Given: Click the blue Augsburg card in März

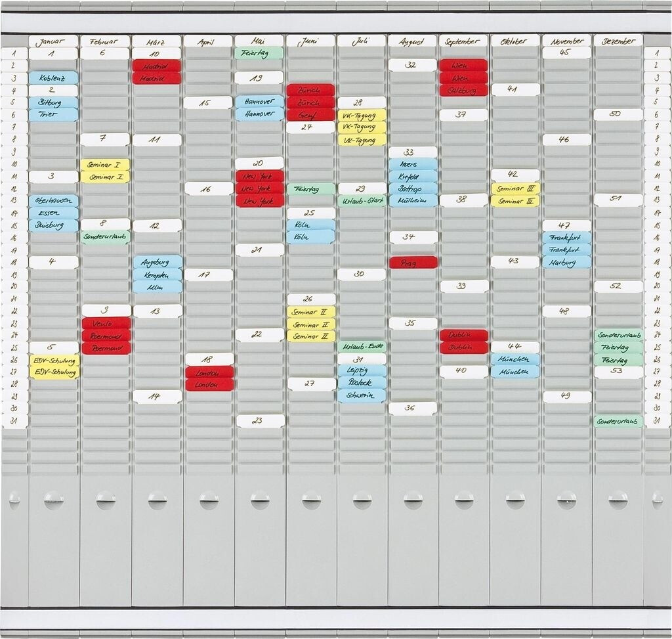Looking at the screenshot, I should click(x=157, y=262).
